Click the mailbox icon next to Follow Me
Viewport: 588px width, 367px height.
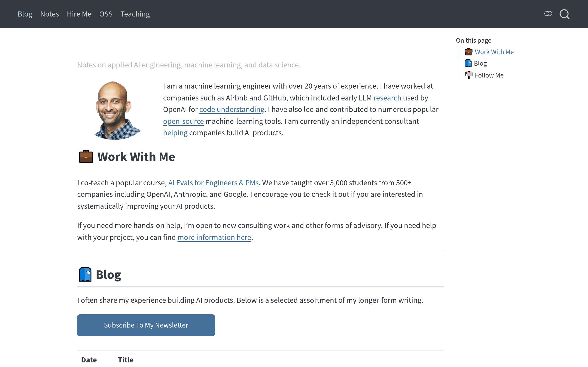coord(468,75)
